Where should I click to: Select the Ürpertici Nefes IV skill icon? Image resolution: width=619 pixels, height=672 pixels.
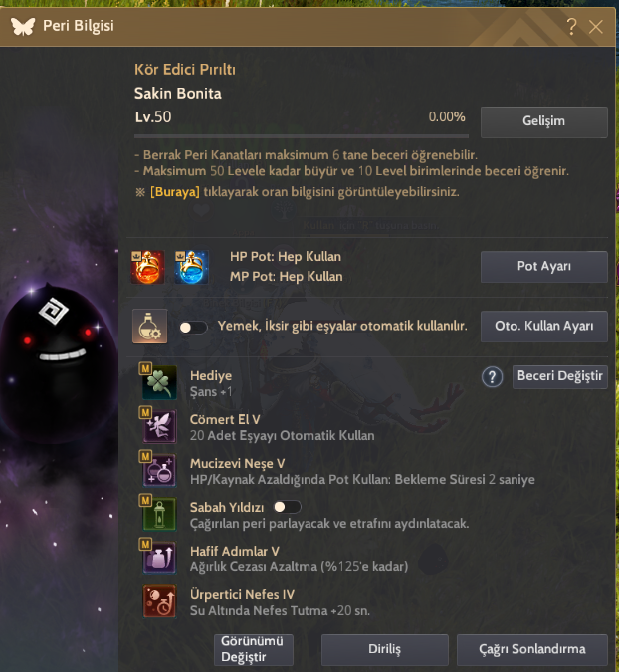(159, 601)
